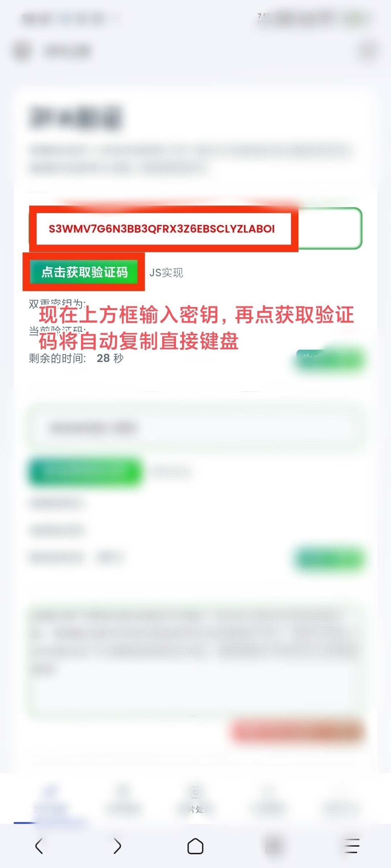Open the browser hamburger menu icon
The width and height of the screenshot is (391, 868).
[x=352, y=846]
